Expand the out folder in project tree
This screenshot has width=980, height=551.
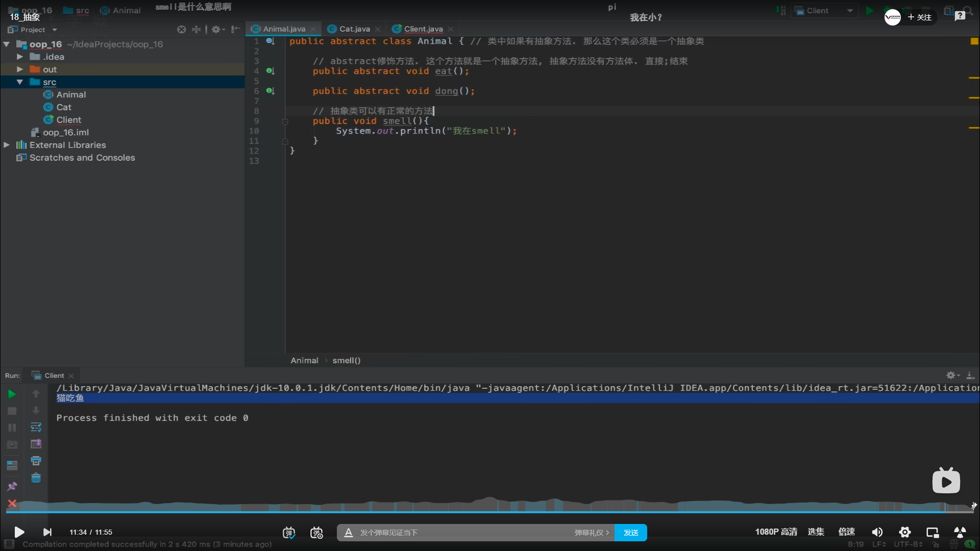point(19,69)
